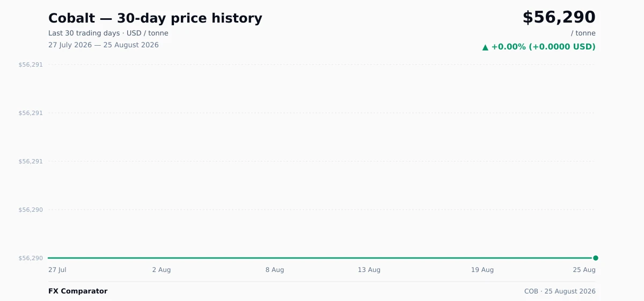Click the topmost $56,291 y-axis label

coord(31,64)
